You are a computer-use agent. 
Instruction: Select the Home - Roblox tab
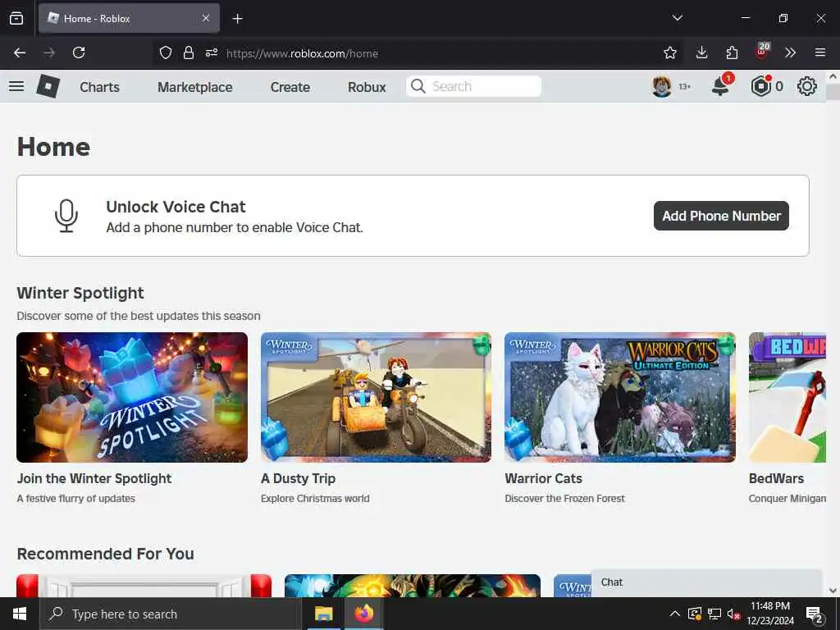pos(129,18)
